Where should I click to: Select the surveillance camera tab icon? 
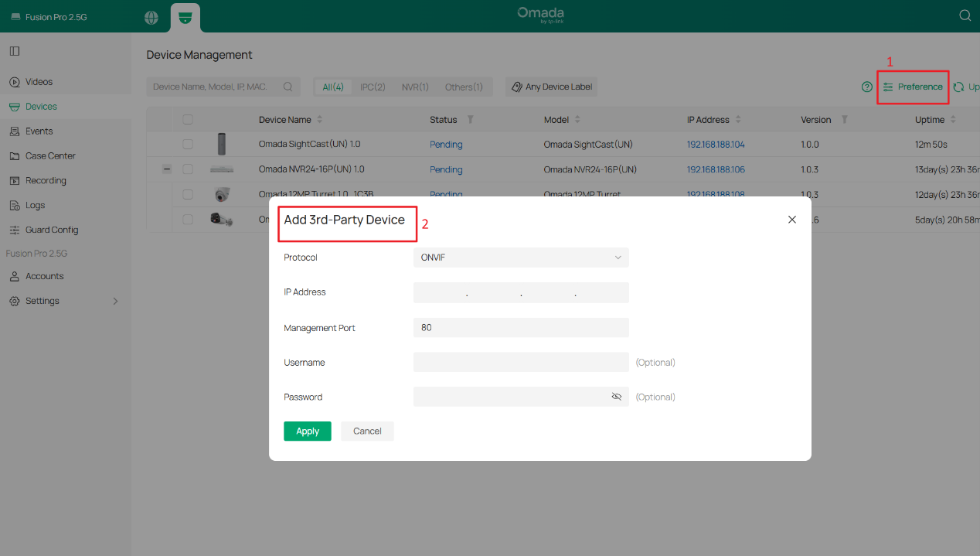(x=185, y=17)
